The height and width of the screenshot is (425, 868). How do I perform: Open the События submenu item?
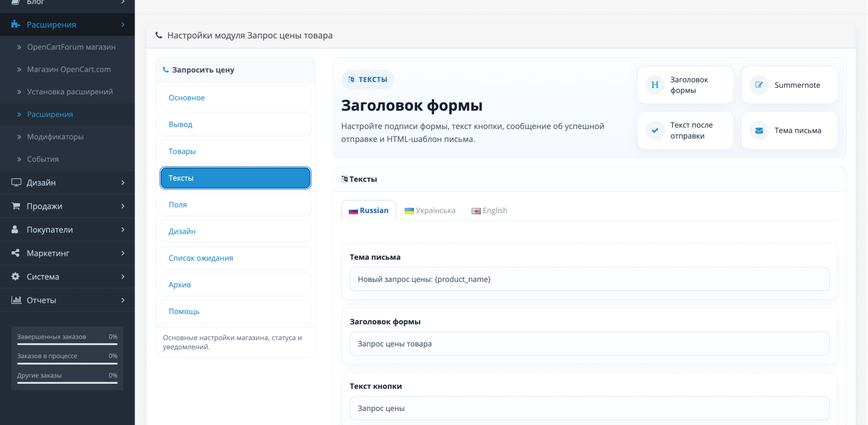(67, 159)
